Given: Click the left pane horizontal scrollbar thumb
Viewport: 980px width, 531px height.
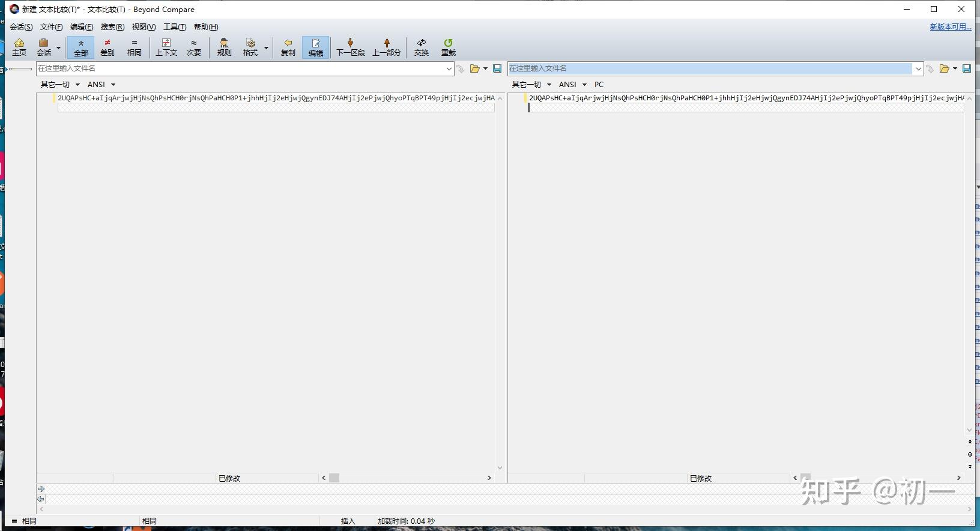Looking at the screenshot, I should coord(334,478).
